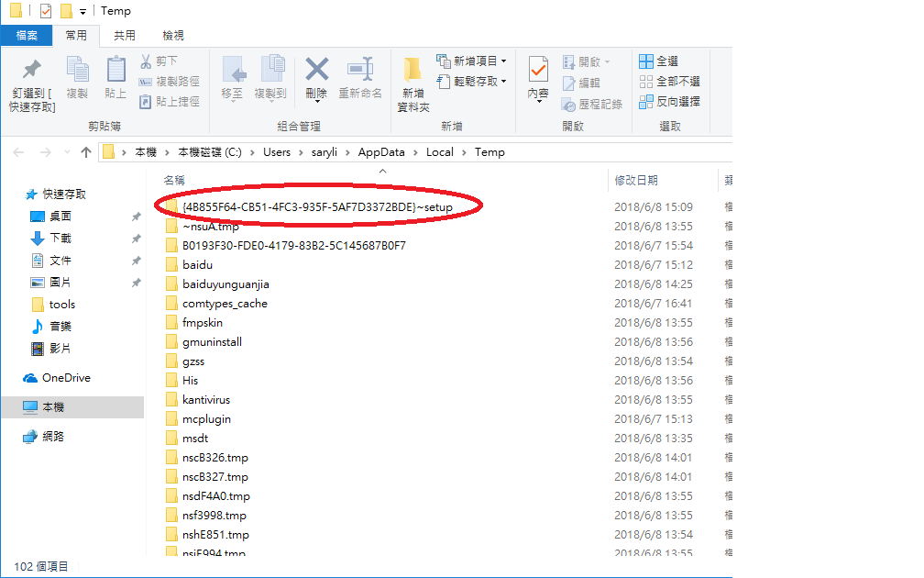Expand chevron after AppData in address bar
924x578 pixels.
click(x=415, y=152)
